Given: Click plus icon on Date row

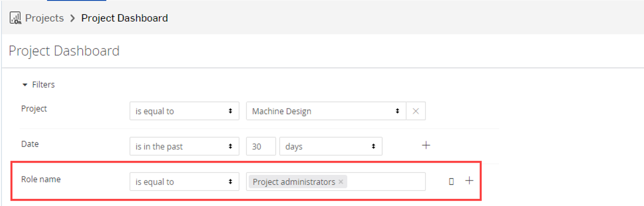Looking at the screenshot, I should (x=426, y=145).
